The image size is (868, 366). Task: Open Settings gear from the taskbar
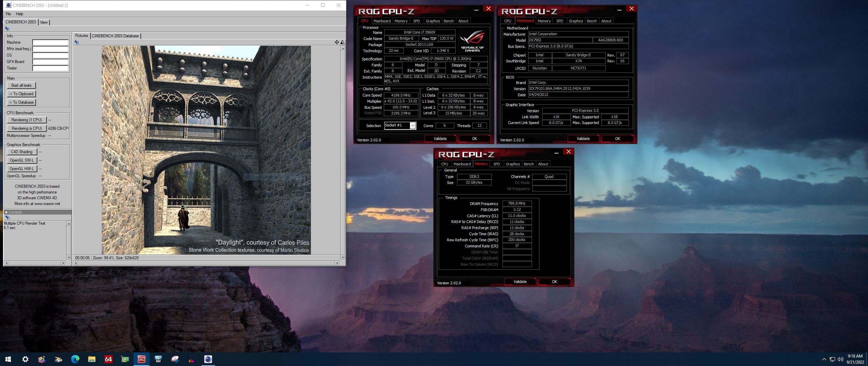25,359
